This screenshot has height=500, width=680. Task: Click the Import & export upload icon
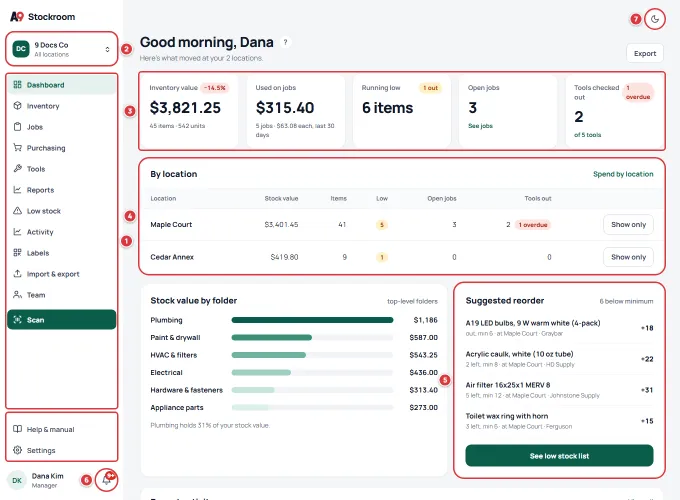[x=17, y=274]
